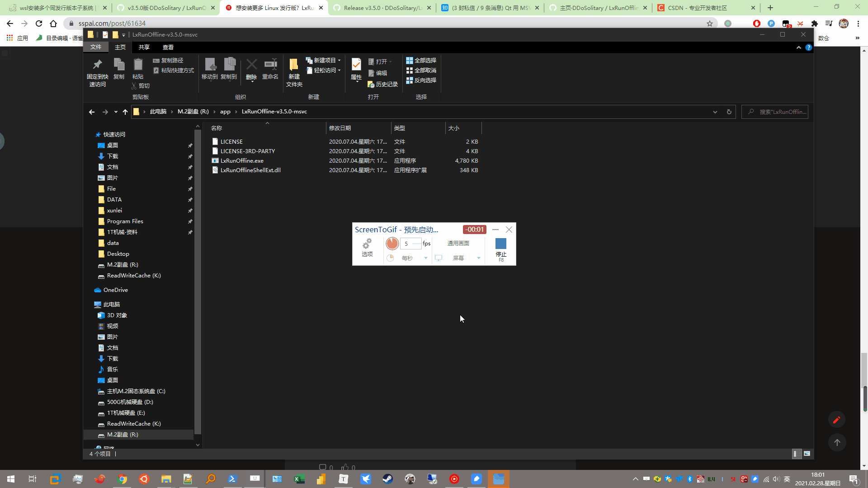This screenshot has height=488, width=868.
Task: Open ScreenToGif options gear icon
Action: [367, 248]
